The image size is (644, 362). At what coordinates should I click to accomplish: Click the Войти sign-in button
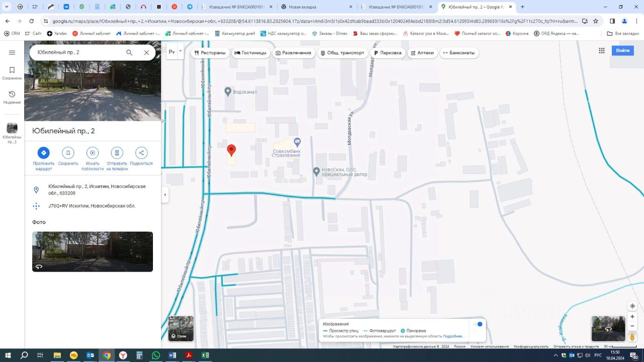(623, 51)
